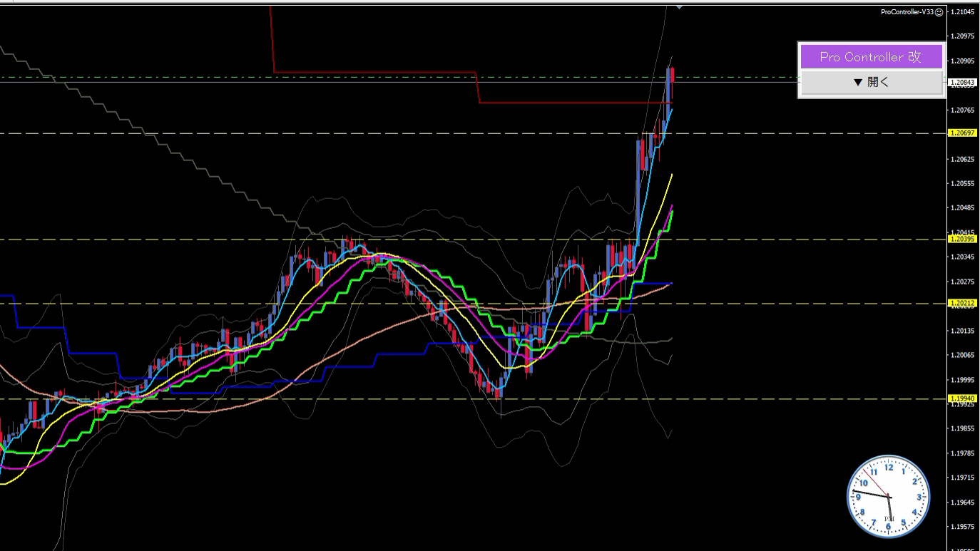Select the 1.20697 yellow price label

pyautogui.click(x=962, y=133)
